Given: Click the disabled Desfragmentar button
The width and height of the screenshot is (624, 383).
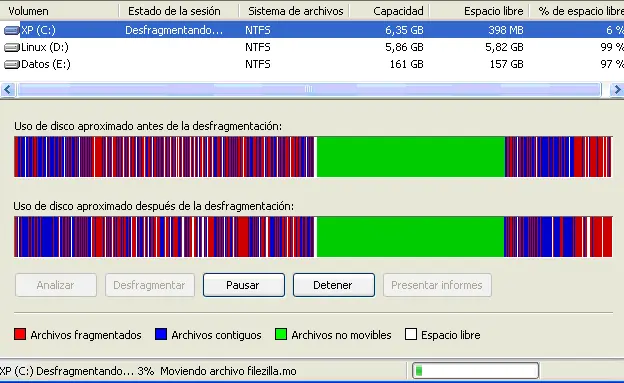Looking at the screenshot, I should 150,285.
